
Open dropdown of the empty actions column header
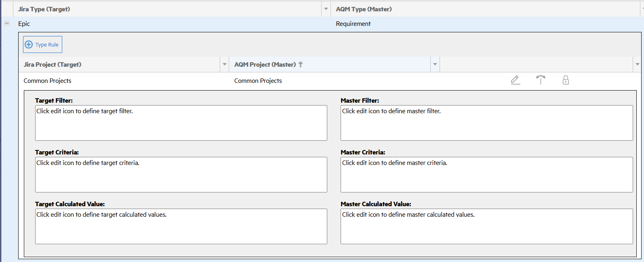tap(637, 65)
